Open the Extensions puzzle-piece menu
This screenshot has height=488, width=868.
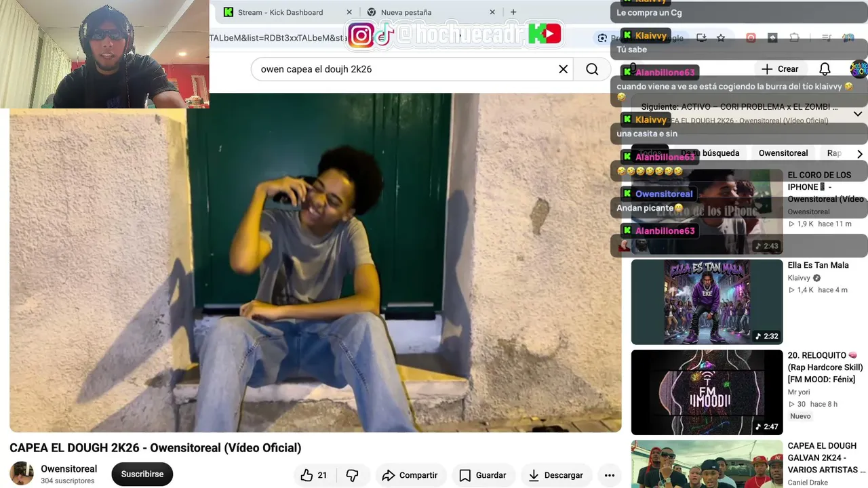point(794,38)
